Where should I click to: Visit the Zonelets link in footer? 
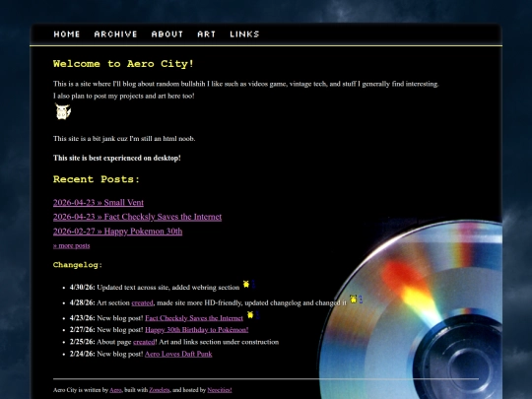click(x=160, y=390)
